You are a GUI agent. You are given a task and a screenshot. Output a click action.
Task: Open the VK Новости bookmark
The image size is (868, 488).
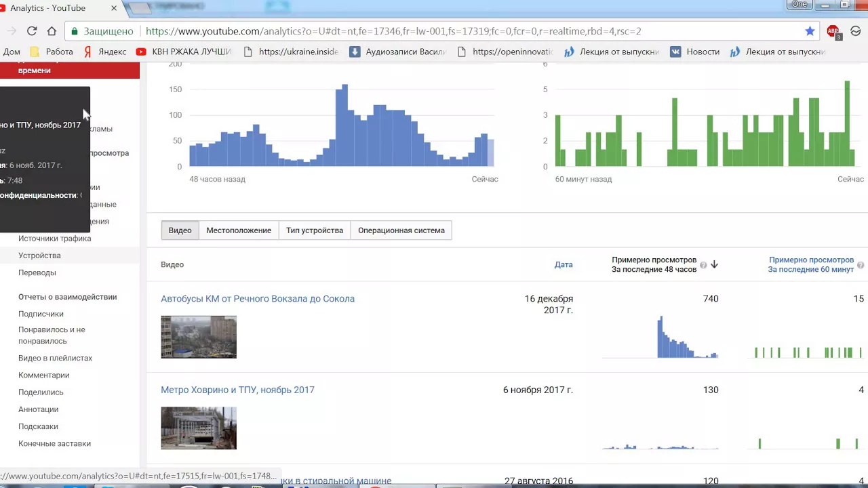point(695,52)
